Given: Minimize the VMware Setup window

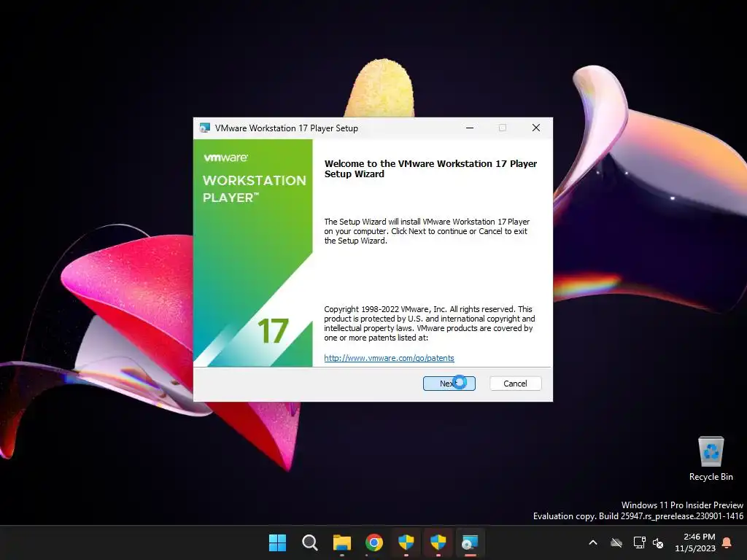Looking at the screenshot, I should [x=470, y=128].
